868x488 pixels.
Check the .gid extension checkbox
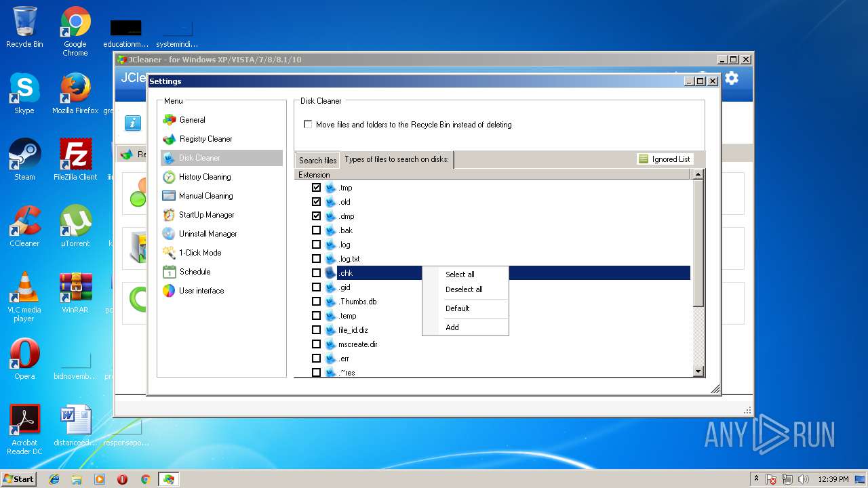[x=316, y=287]
